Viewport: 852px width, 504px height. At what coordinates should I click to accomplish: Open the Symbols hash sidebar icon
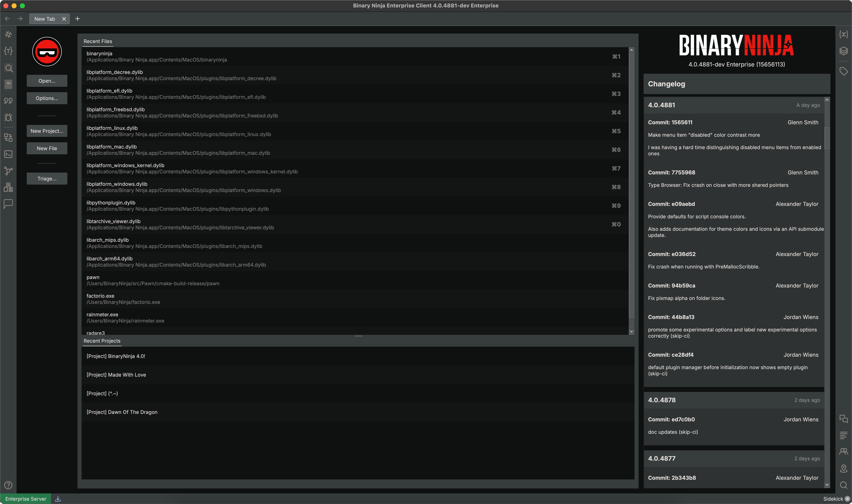click(8, 34)
